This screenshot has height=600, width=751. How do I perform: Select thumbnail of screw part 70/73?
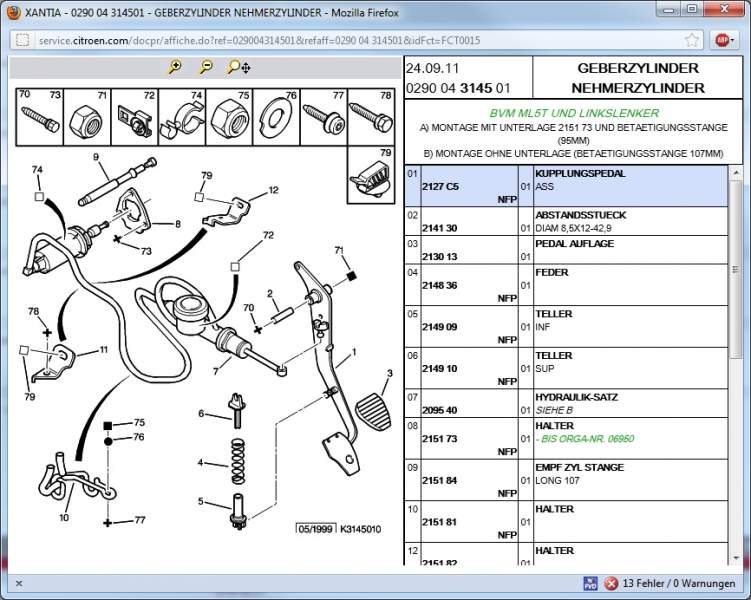(40, 117)
